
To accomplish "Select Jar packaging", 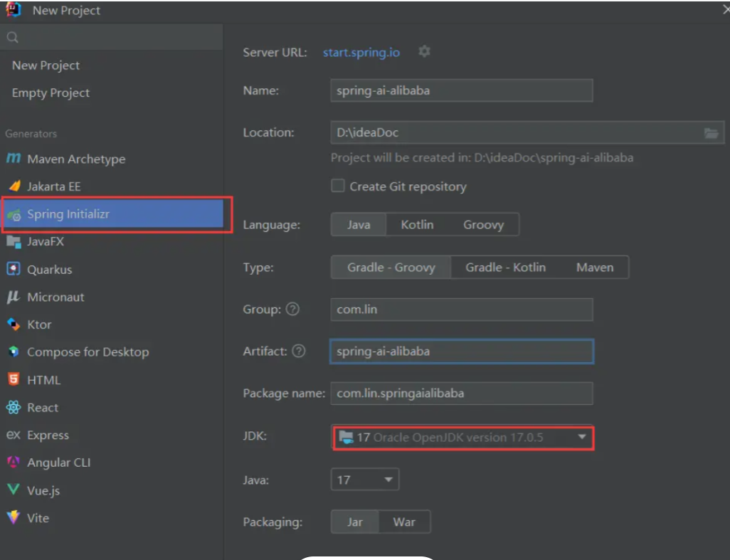I will [x=355, y=522].
